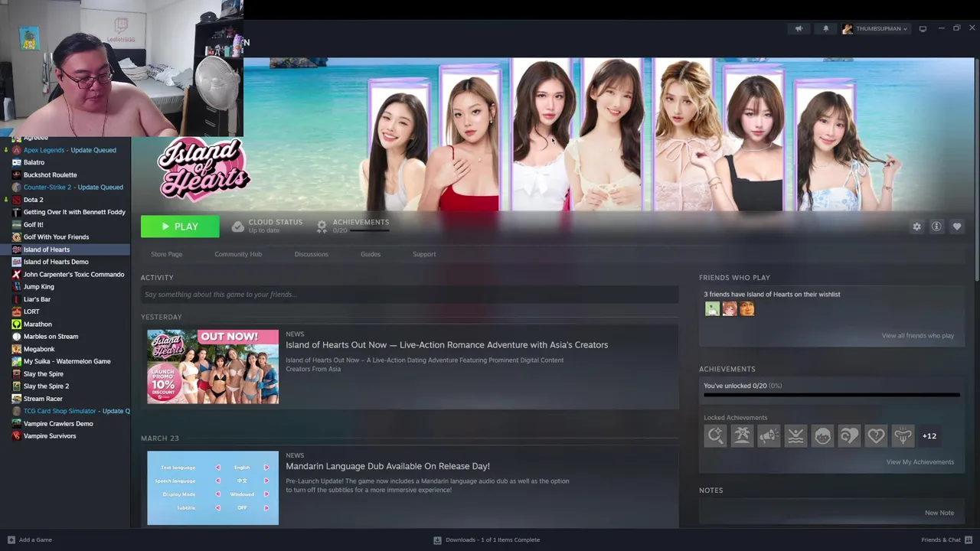Select Jump King in the library

(x=38, y=287)
